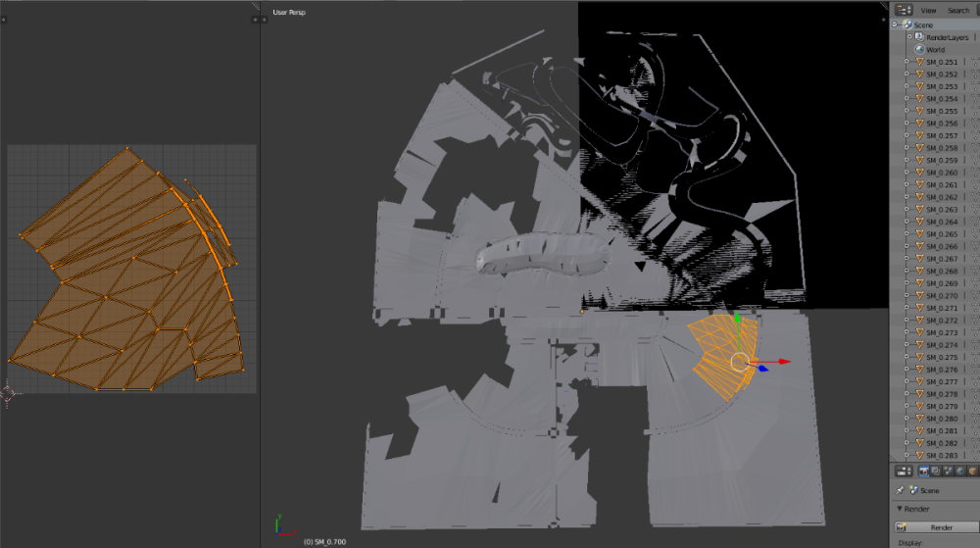The width and height of the screenshot is (980, 548).
Task: Click the 2D cursor in the UV editor
Action: [x=7, y=394]
